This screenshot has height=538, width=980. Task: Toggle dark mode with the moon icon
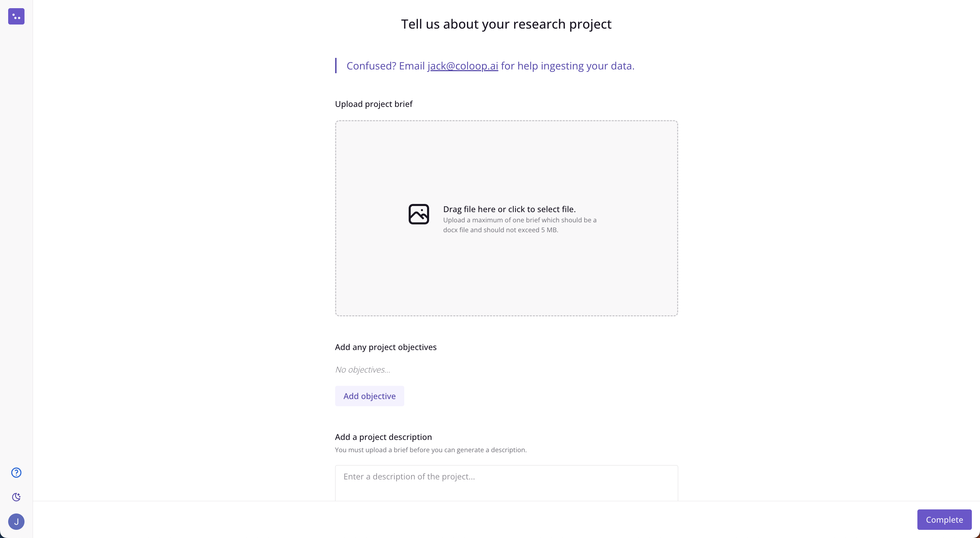click(x=16, y=497)
